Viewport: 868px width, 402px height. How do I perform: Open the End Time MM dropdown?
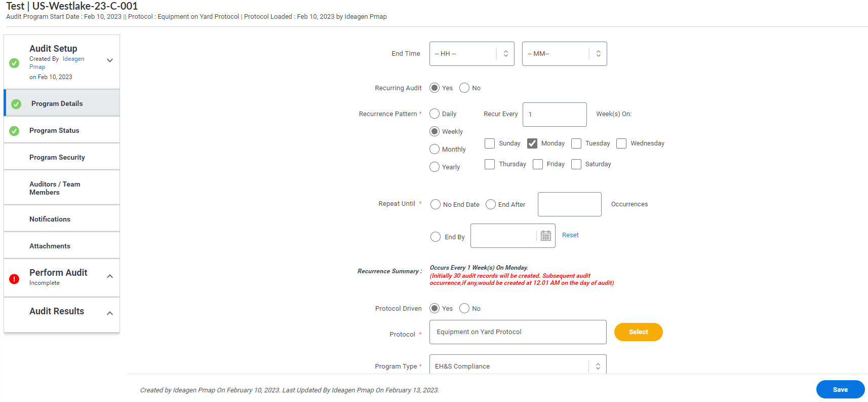click(564, 54)
